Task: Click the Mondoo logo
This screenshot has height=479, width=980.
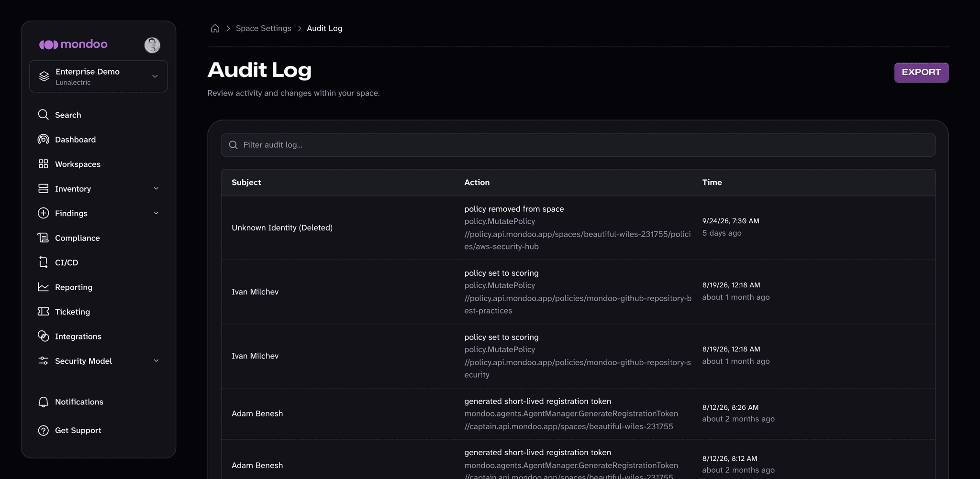Action: 73,44
